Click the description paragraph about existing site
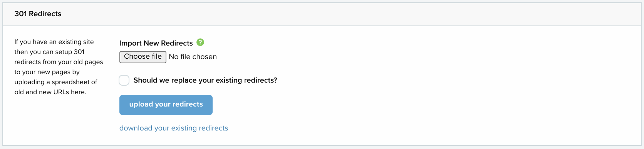Viewport: 644px width, 149px height. click(59, 67)
